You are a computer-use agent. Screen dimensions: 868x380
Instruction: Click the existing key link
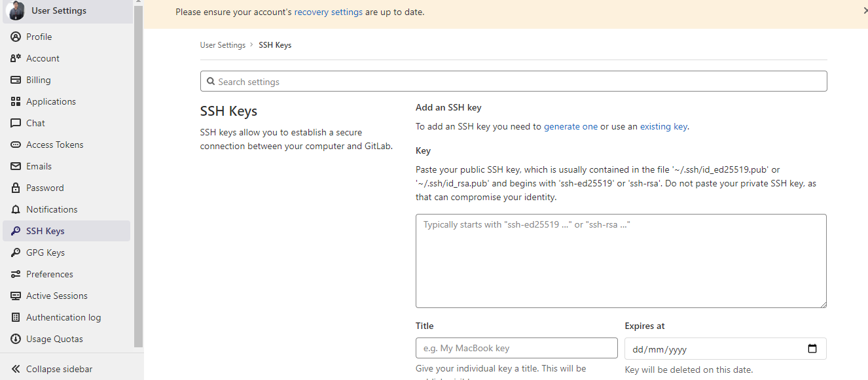[x=663, y=126]
